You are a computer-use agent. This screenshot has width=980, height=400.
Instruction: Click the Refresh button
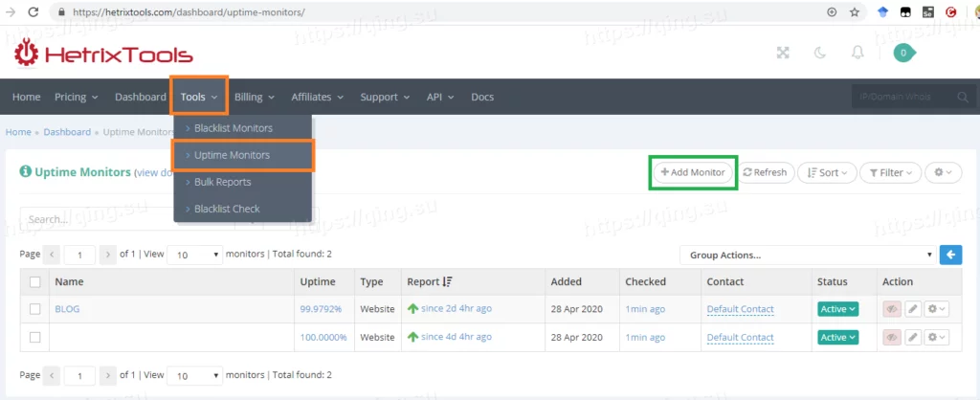pyautogui.click(x=765, y=172)
